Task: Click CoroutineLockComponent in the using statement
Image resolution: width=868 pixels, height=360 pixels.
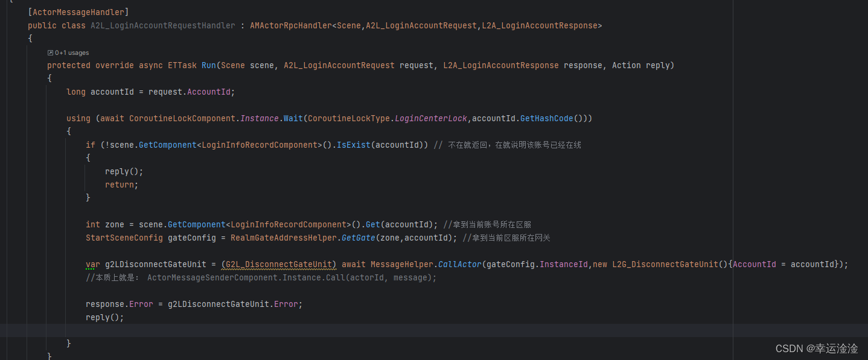Action: pyautogui.click(x=182, y=118)
